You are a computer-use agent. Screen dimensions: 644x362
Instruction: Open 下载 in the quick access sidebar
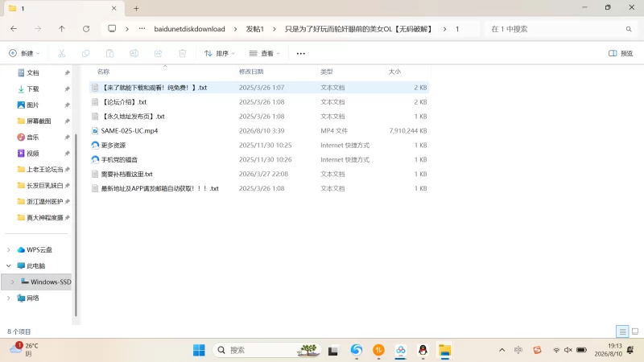click(32, 88)
